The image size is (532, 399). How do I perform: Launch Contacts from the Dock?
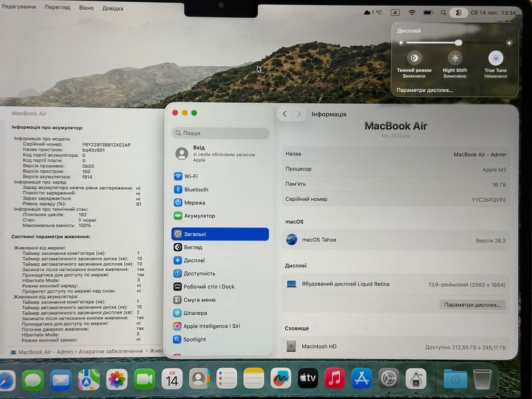point(200,378)
